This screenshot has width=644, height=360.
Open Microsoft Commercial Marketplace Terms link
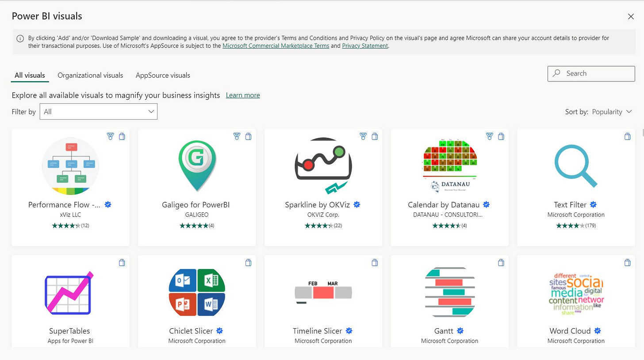click(276, 45)
